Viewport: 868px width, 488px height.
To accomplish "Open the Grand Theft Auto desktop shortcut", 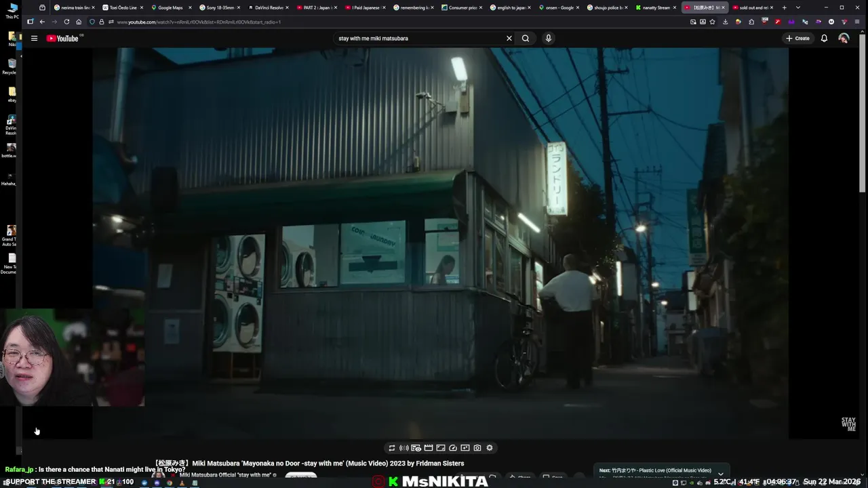I will pyautogui.click(x=10, y=236).
